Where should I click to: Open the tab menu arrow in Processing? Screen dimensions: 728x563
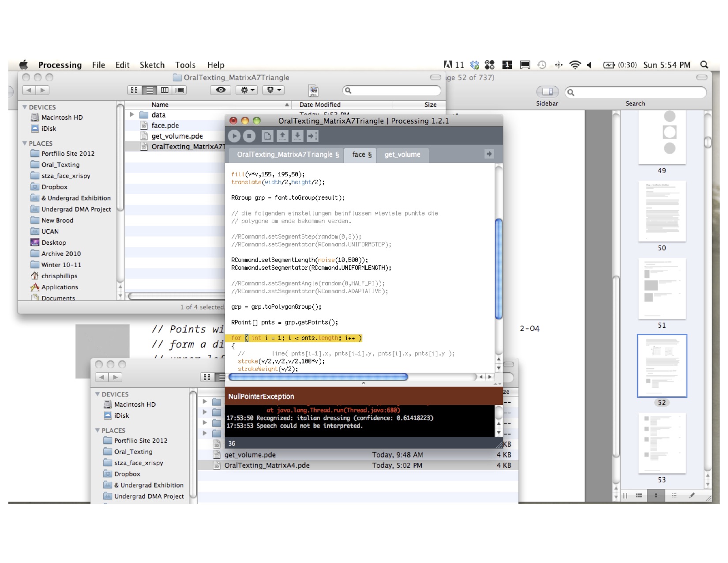(489, 154)
